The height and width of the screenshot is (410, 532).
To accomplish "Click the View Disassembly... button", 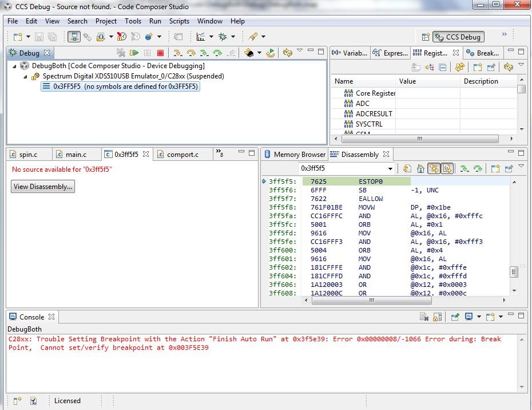I will tap(43, 187).
